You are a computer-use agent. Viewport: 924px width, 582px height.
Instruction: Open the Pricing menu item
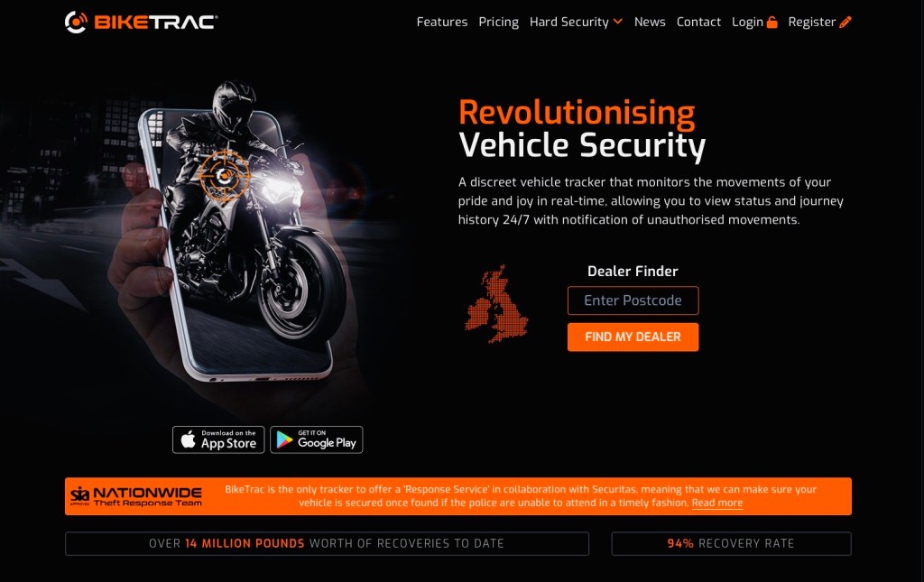pos(498,22)
